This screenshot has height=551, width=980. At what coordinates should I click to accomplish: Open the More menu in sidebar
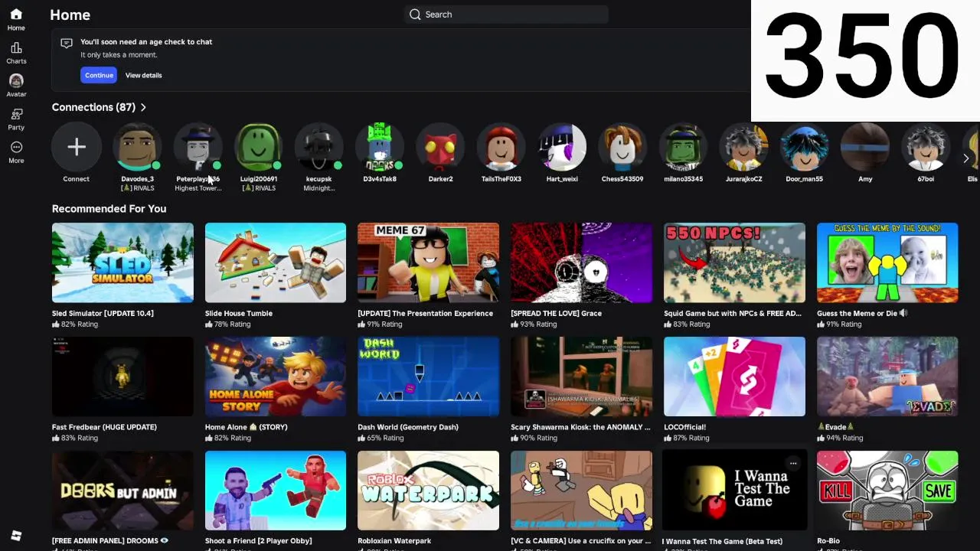pyautogui.click(x=16, y=147)
